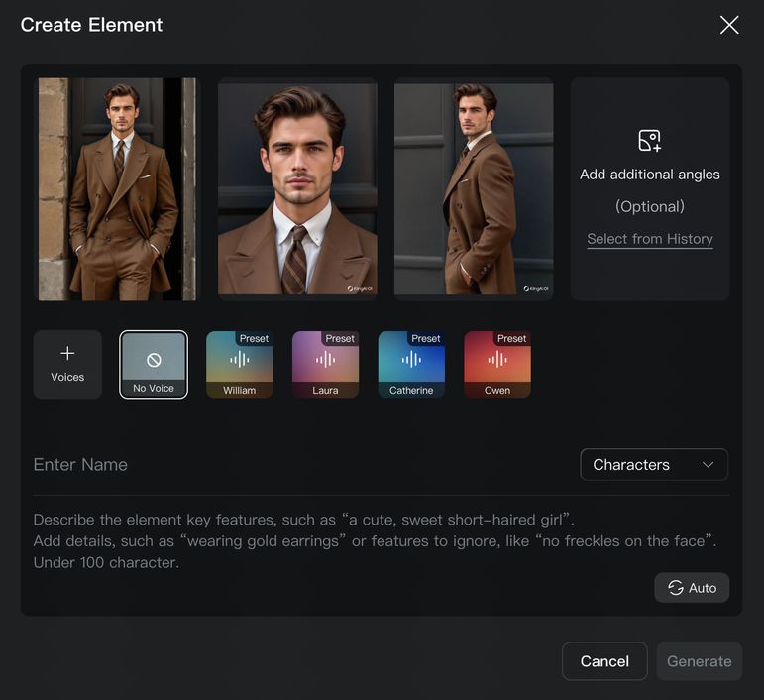Screen dimensions: 764x700
Task: Click the Cancel button
Action: (604, 661)
